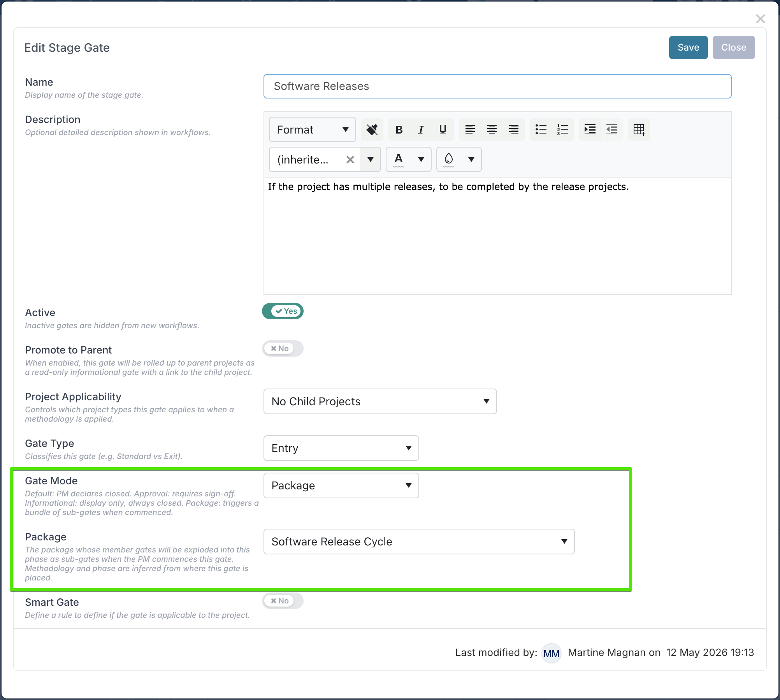Insert a table in description
The image size is (780, 700).
[x=639, y=130]
